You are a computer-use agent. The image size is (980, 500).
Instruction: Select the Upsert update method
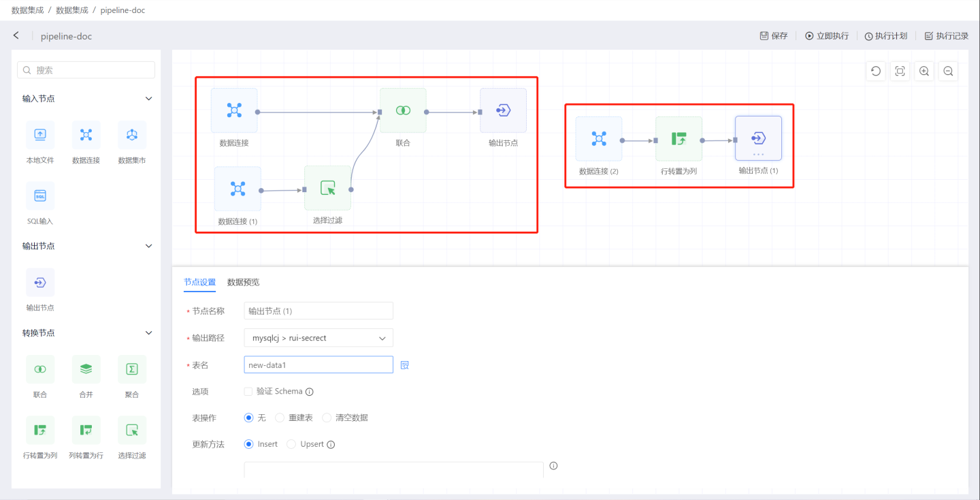click(x=291, y=444)
